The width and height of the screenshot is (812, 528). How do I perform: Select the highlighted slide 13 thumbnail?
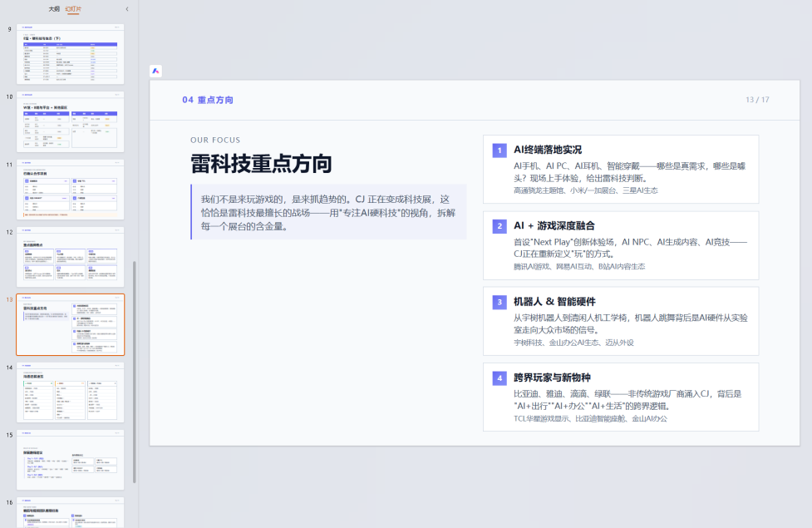71,324
